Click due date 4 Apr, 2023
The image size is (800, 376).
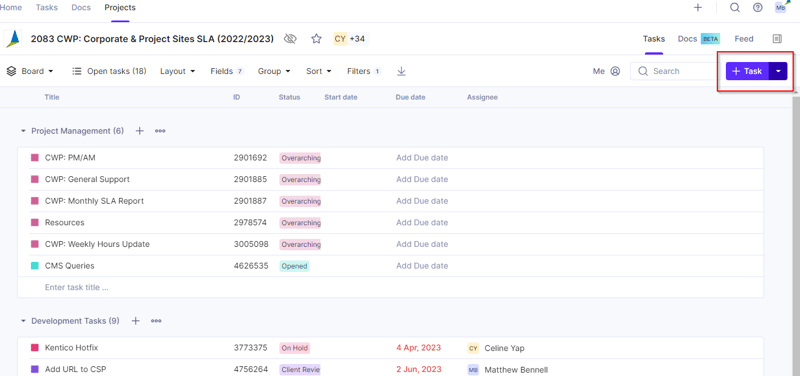tap(418, 348)
